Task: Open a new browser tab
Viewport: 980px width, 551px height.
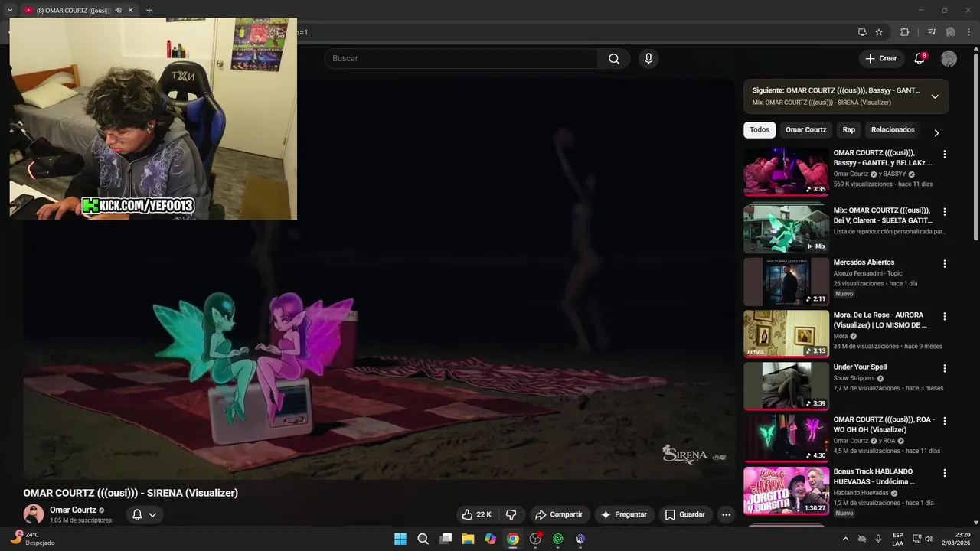Action: pos(149,11)
